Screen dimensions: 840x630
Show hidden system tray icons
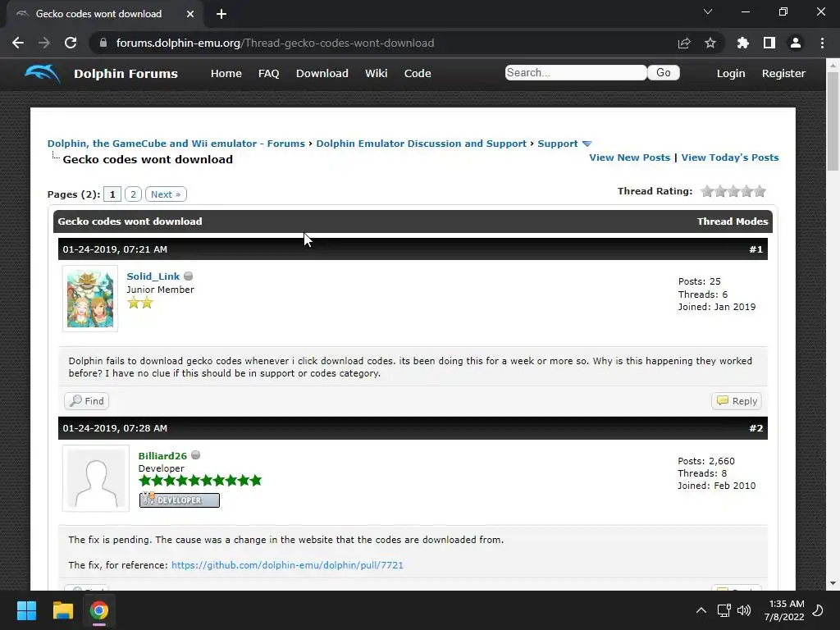pyautogui.click(x=701, y=610)
